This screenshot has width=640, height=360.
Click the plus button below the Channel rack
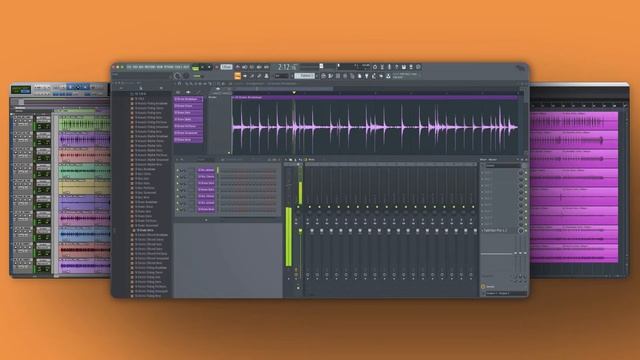pos(206,220)
